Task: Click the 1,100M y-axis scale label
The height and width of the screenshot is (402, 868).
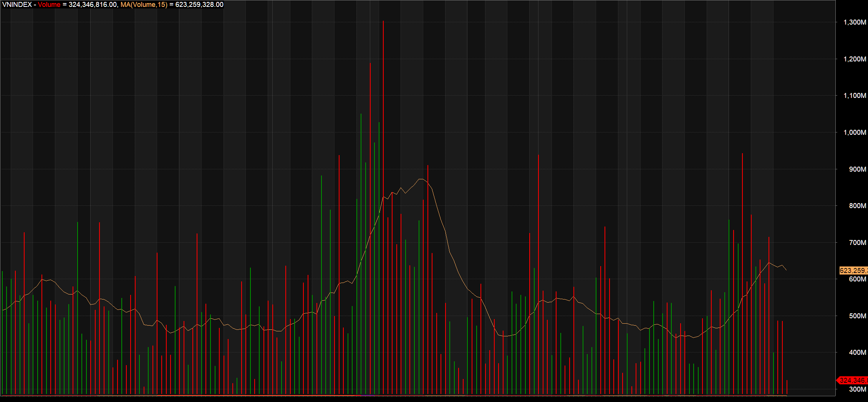Action: [x=855, y=96]
